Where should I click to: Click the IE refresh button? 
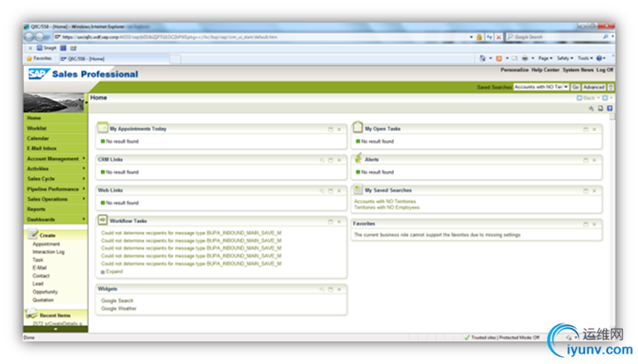click(489, 37)
